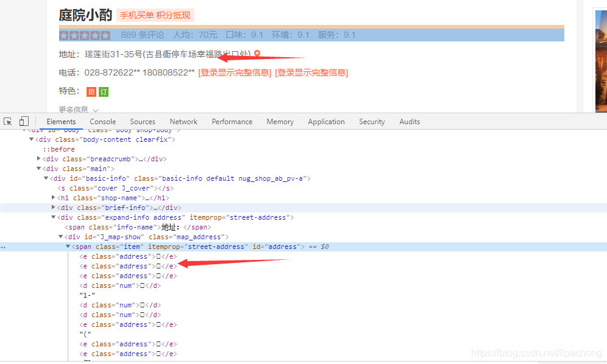
Task: Toggle the device toolbar icon
Action: [x=24, y=122]
